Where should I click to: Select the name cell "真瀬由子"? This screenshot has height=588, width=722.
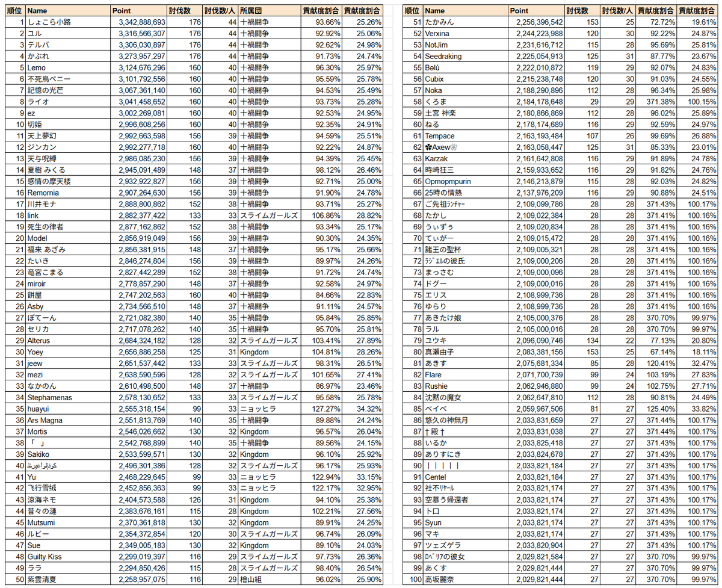pos(465,352)
